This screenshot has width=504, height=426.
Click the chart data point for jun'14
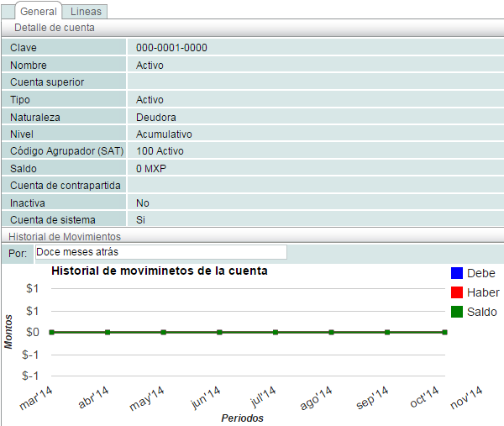tap(219, 332)
